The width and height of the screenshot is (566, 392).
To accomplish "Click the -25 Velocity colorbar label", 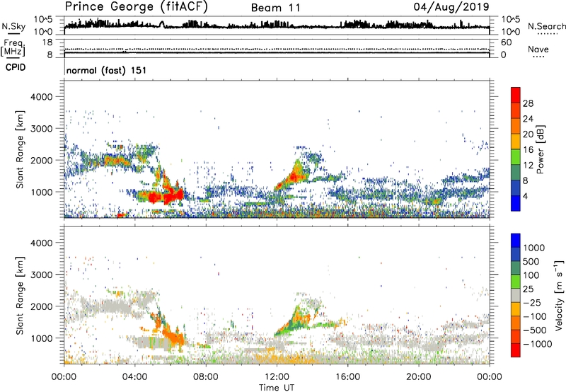I will click(x=532, y=302).
